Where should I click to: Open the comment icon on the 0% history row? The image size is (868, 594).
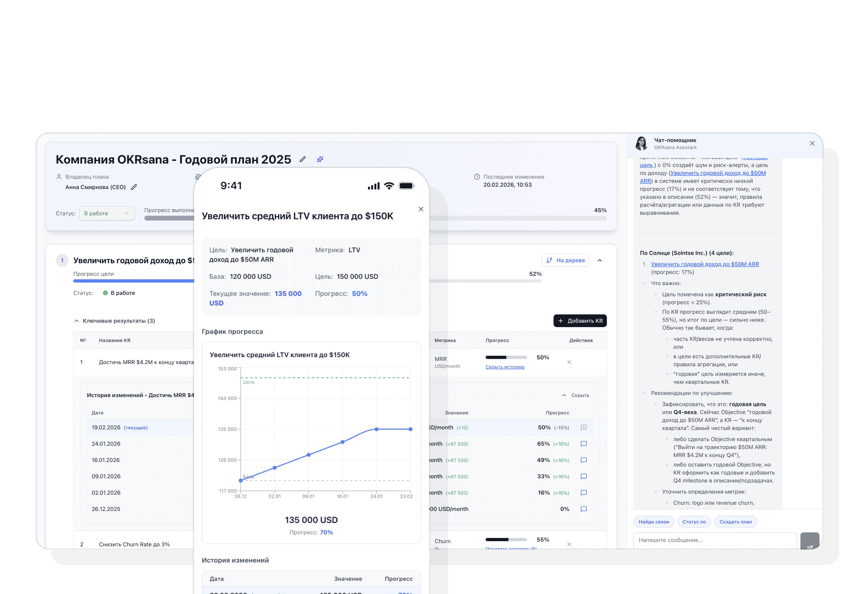(584, 509)
